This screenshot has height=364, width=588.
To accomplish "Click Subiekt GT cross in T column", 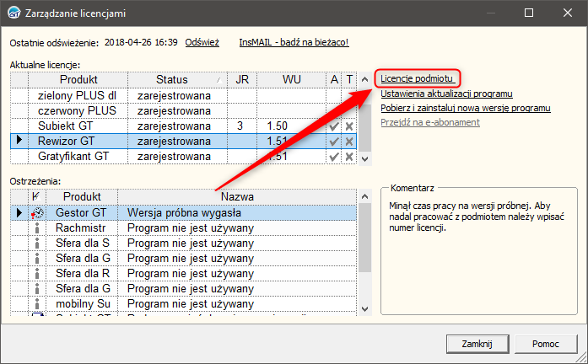I will click(x=349, y=126).
